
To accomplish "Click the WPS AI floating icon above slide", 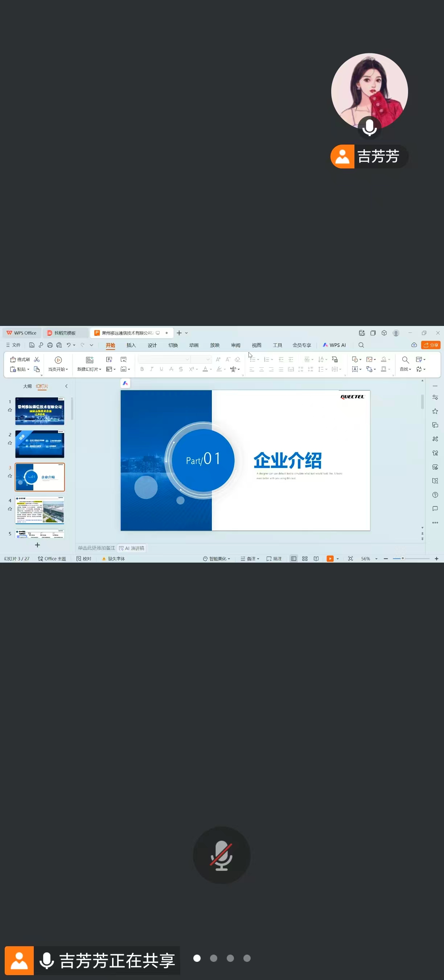I will pyautogui.click(x=125, y=383).
